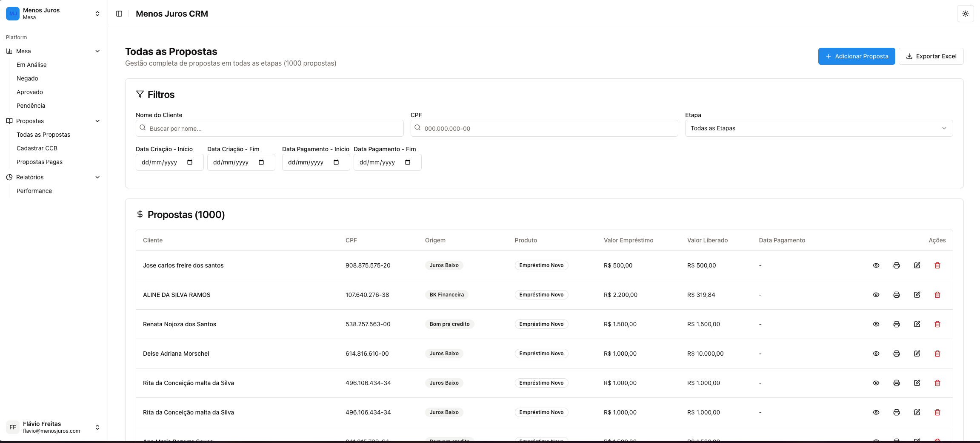Delete the Deise Adriana Morschel proposal

point(937,354)
